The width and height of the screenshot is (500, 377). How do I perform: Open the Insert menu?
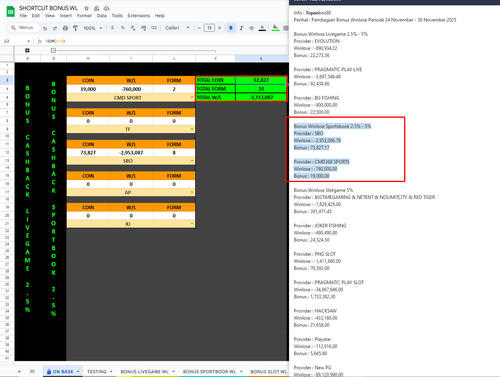pyautogui.click(x=66, y=16)
